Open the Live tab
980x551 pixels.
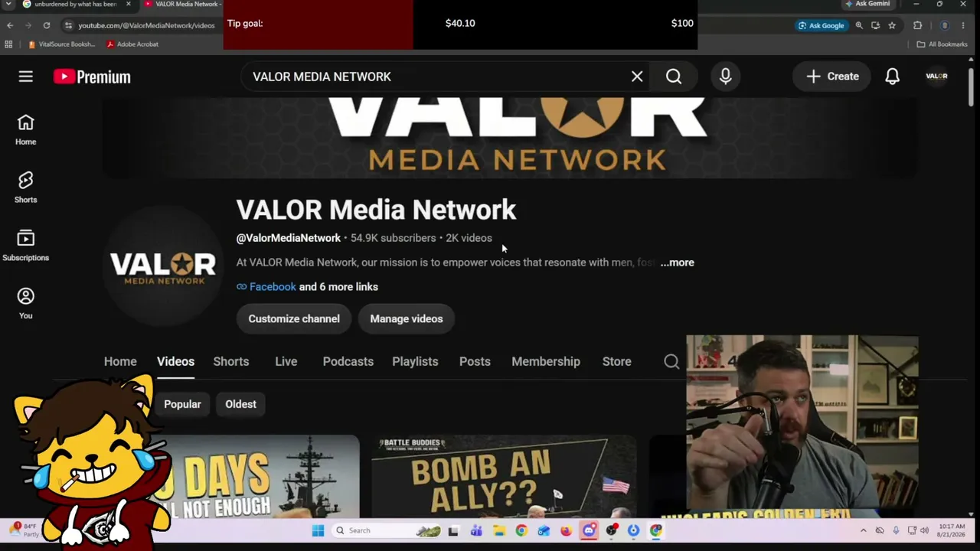tap(286, 361)
